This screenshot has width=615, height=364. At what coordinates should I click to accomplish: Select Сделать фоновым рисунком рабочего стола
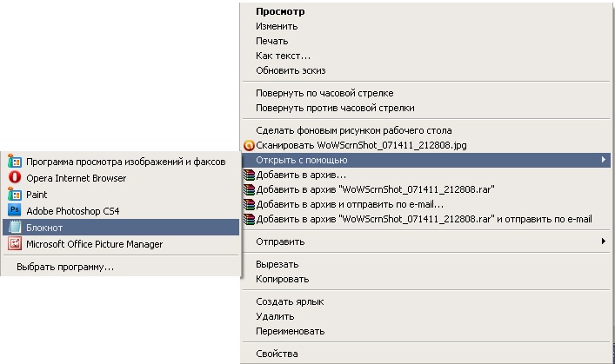click(x=354, y=130)
